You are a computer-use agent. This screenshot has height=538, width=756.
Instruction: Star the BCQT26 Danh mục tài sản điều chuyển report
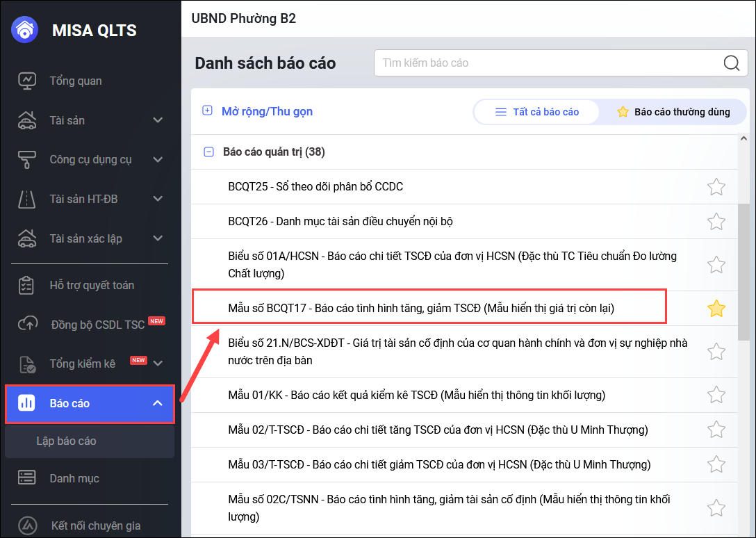click(x=716, y=222)
